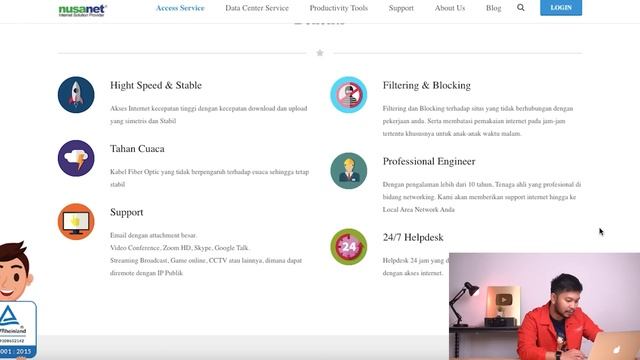Click the Dengan pengalaman lebih dari 10 tahun text
Image resolution: width=640 pixels, height=360 pixels.
click(482, 197)
